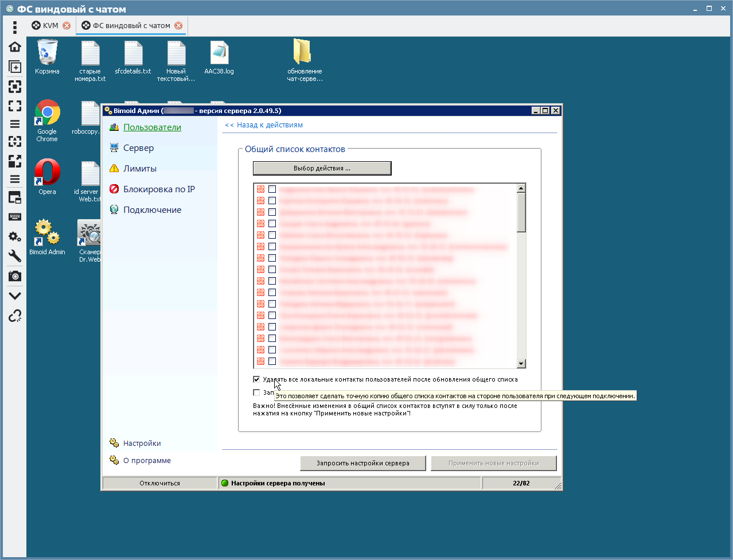Viewport: 733px width, 560px height.
Task: Click the home icon in left toolbar
Action: pos(15,46)
